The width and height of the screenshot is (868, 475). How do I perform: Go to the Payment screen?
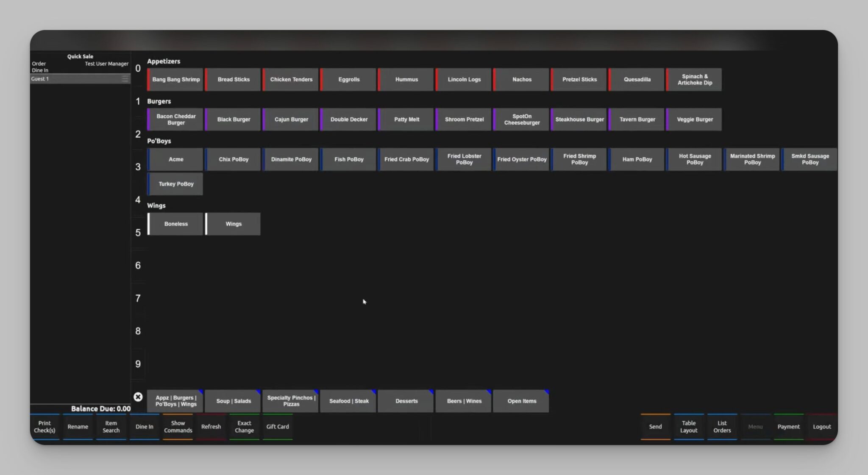click(788, 427)
